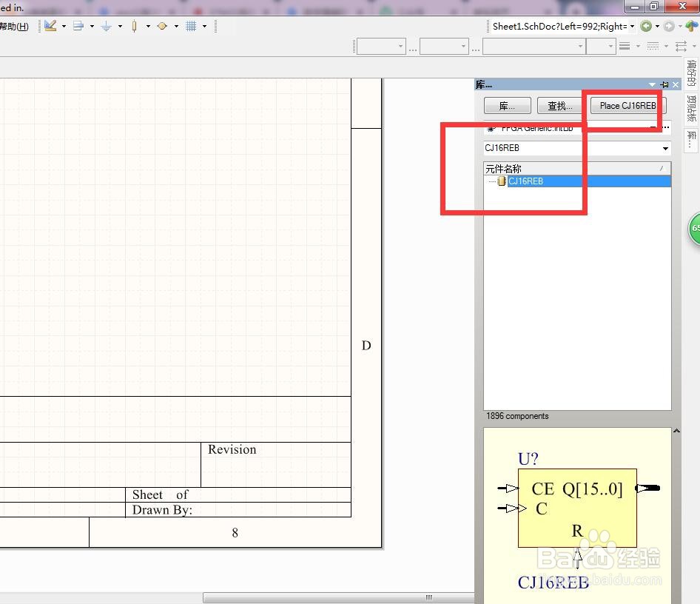Expand the alignment tools dropdown arrow
The width and height of the screenshot is (700, 604).
(x=92, y=27)
